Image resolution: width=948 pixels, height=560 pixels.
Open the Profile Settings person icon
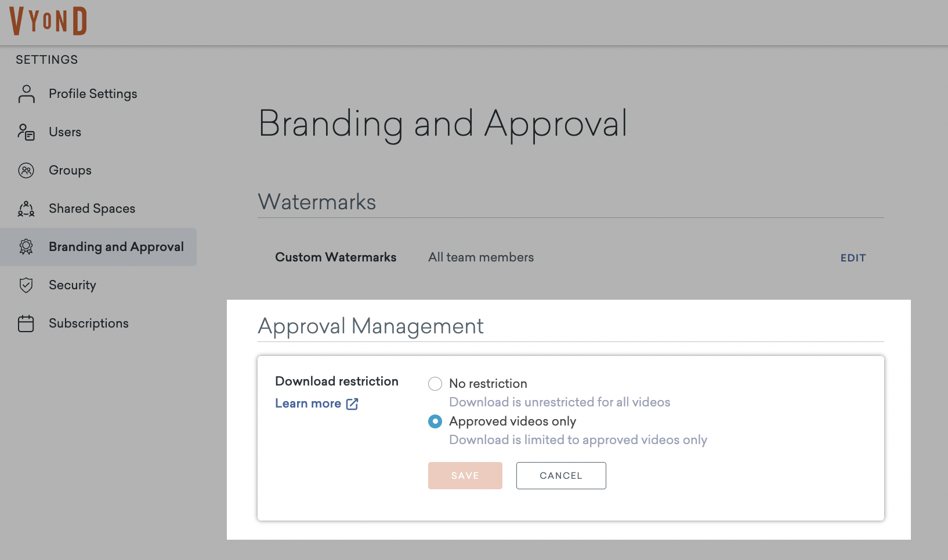click(26, 93)
